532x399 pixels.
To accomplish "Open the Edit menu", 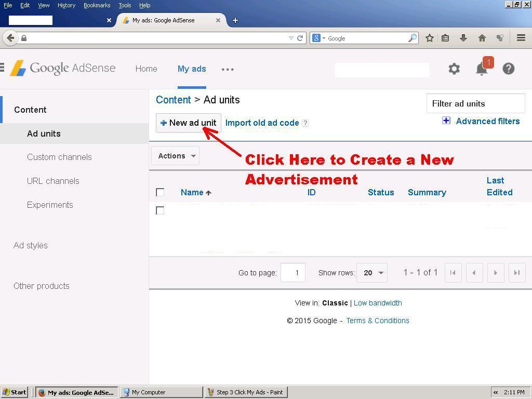I will coord(25,5).
